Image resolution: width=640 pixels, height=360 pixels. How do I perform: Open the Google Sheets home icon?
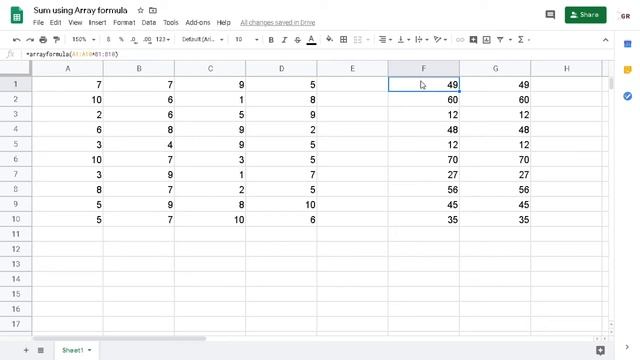(x=17, y=15)
